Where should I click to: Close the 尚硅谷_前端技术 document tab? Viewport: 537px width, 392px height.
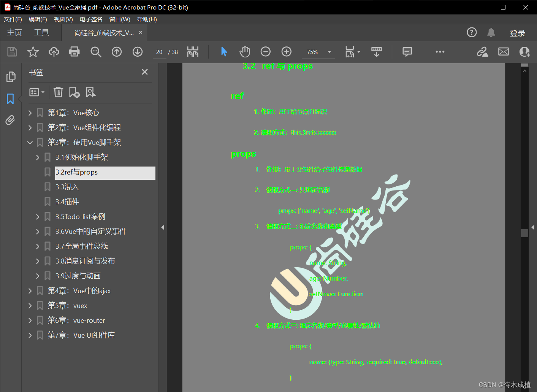141,33
